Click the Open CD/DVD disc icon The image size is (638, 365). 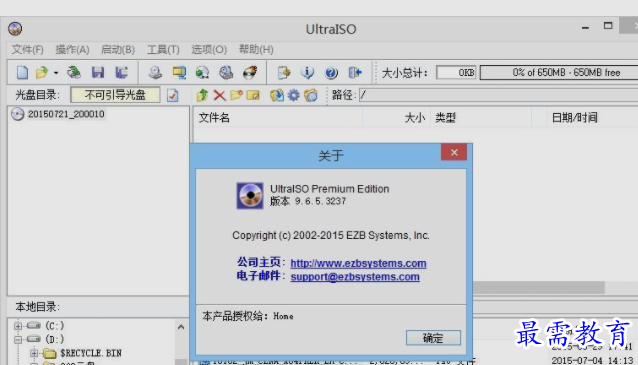pos(74,73)
